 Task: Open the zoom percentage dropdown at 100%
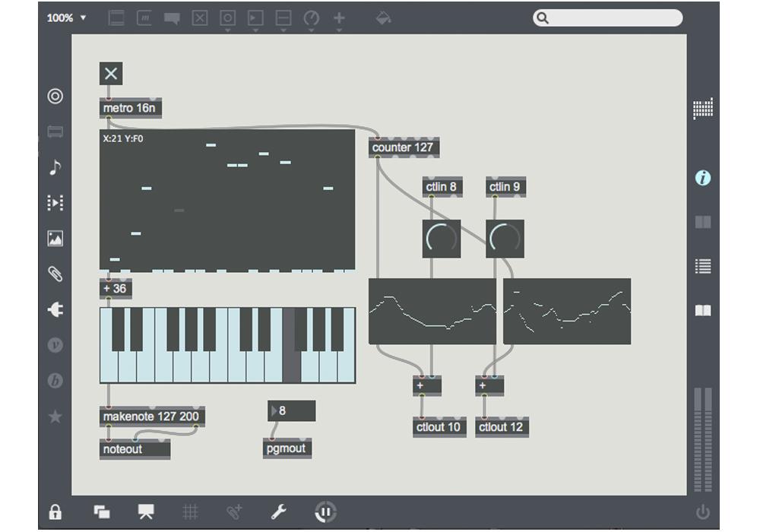pyautogui.click(x=67, y=18)
